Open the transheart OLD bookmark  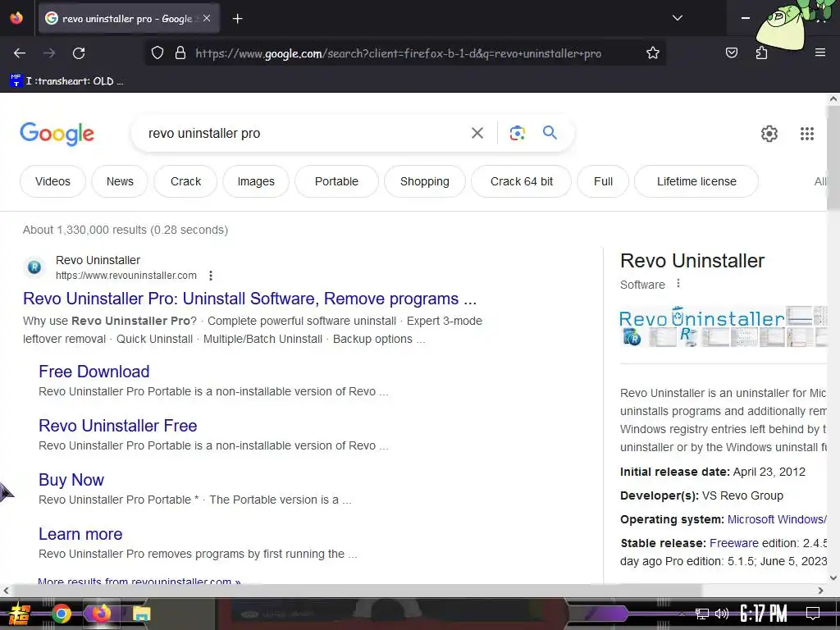click(67, 81)
